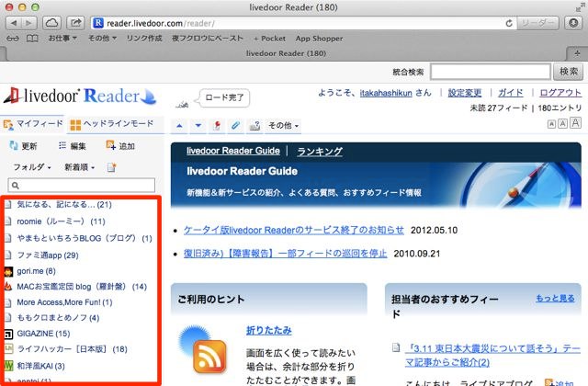Open the itakahashikun user link

[386, 93]
